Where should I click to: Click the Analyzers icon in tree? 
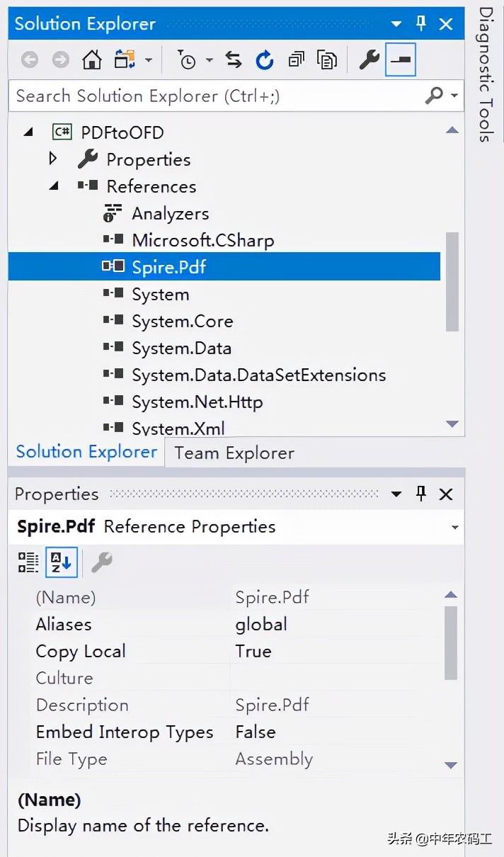pyautogui.click(x=113, y=213)
